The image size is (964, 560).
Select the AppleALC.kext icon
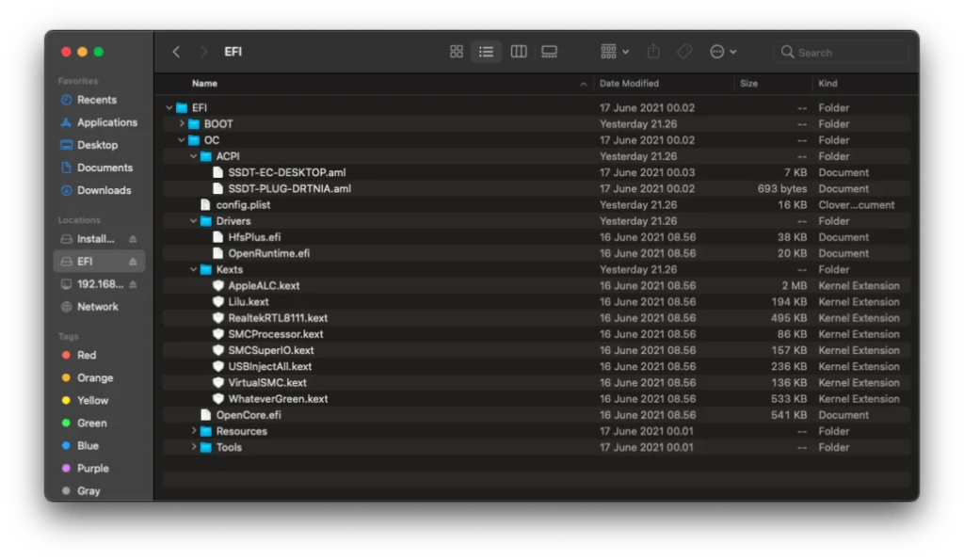[x=217, y=285]
